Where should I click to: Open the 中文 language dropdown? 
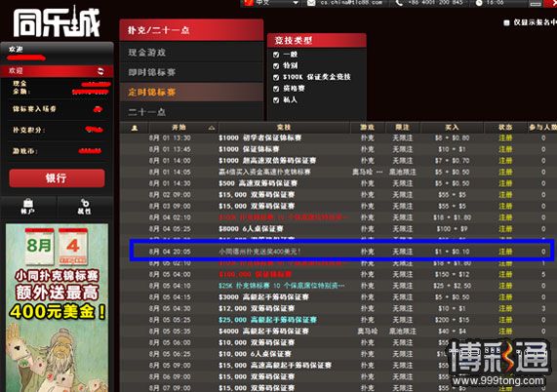296,3
